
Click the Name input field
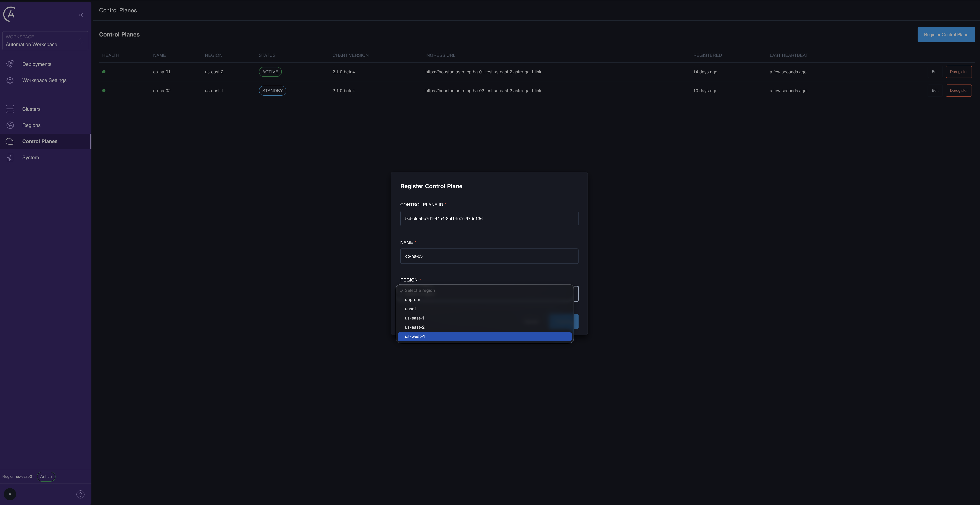pos(489,256)
